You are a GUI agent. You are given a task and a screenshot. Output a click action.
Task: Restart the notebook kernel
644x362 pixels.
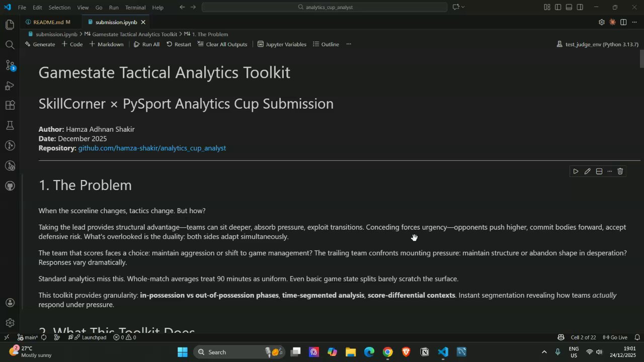tap(179, 44)
